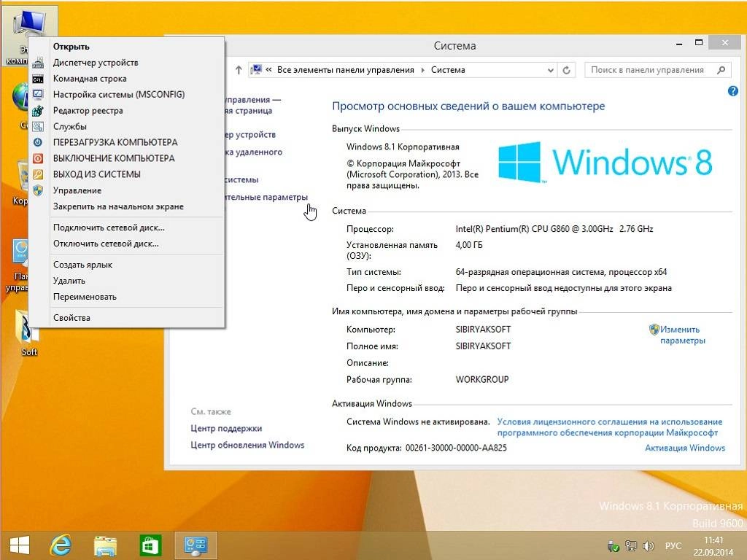Screen dimensions: 747x560
Task: Click the breadcrumb double chevron
Action: pyautogui.click(x=268, y=70)
